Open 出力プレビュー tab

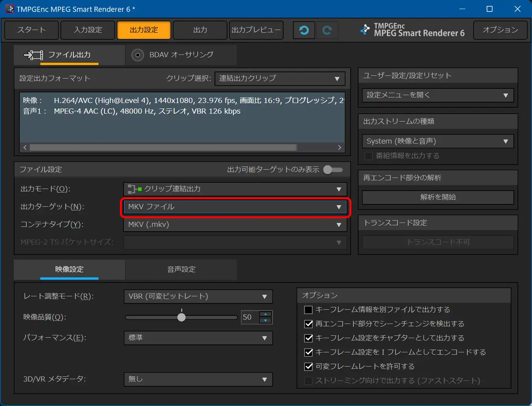pyautogui.click(x=256, y=30)
